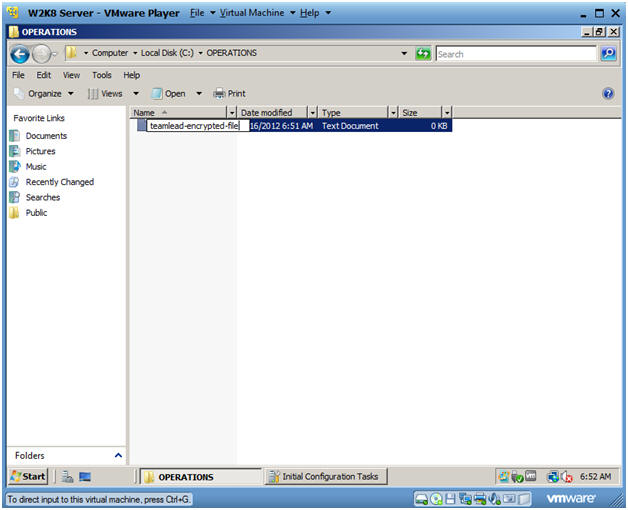Screen dimensions: 628x510
Task: Click VMware printer status icon
Action: coord(480,499)
